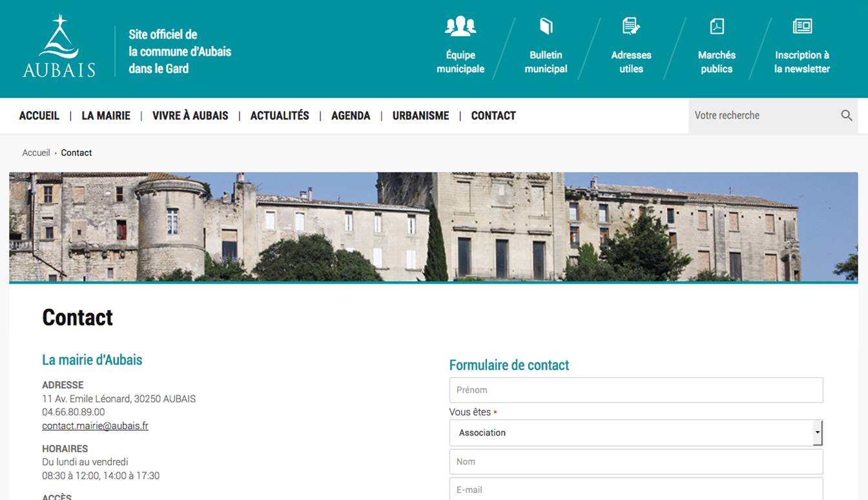The height and width of the screenshot is (500, 868).
Task: Click the contact.mairie@aubais.fr email link
Action: tap(95, 426)
